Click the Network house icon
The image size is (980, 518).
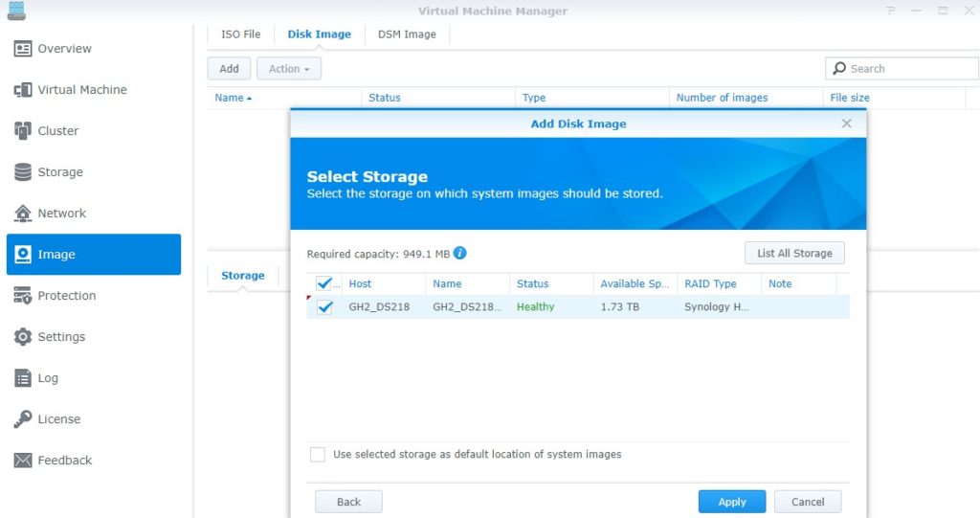point(23,214)
